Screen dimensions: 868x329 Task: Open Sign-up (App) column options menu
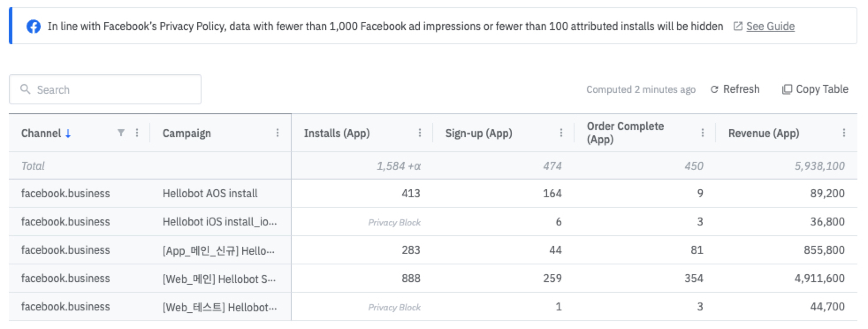pos(561,133)
